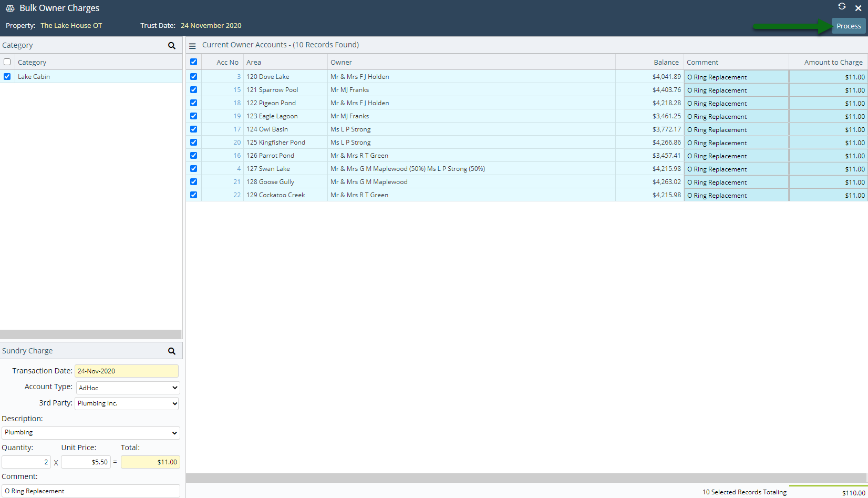This screenshot has width=868, height=498.
Task: Click the Unit Price input field
Action: tap(86, 462)
